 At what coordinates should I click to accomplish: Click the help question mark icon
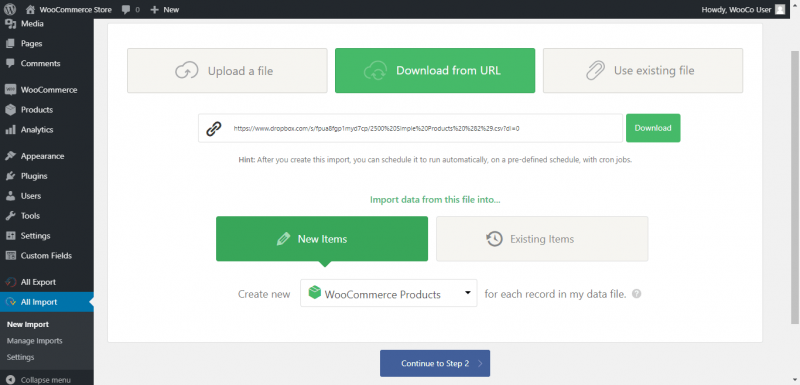point(636,294)
